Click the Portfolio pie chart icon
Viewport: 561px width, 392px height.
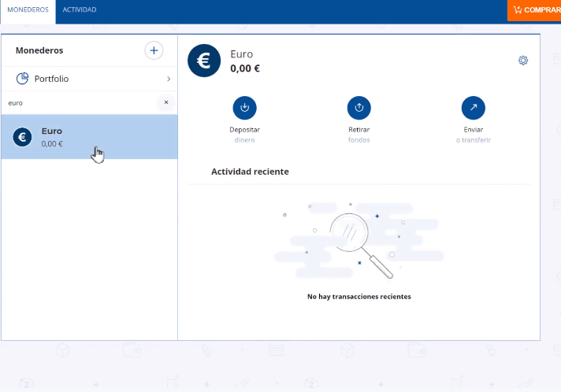pyautogui.click(x=22, y=79)
